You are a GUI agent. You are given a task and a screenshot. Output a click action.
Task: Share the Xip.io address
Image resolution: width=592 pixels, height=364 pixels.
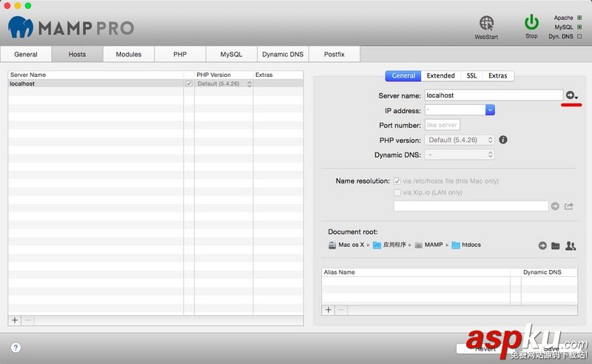pos(568,206)
